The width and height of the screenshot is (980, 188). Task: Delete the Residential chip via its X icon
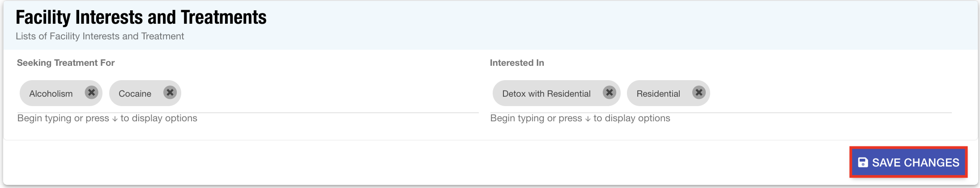[699, 93]
